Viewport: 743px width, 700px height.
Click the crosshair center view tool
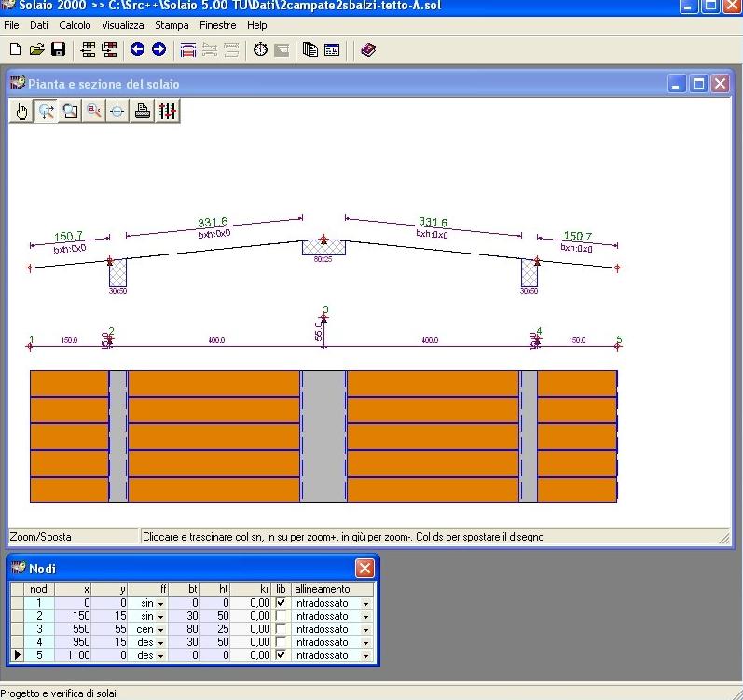coord(117,112)
